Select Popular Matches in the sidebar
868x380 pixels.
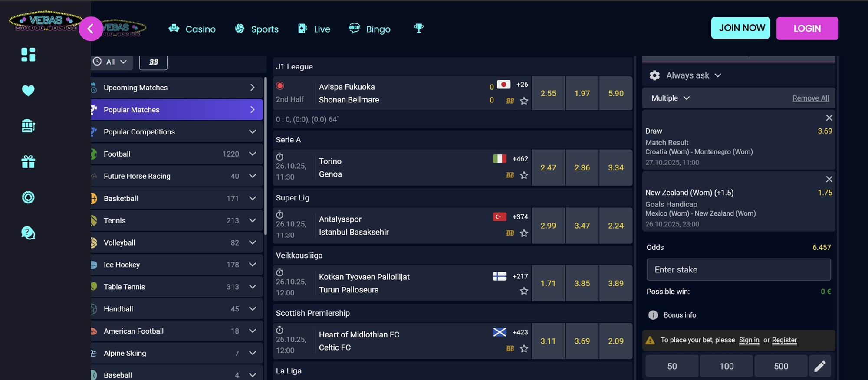coord(177,110)
